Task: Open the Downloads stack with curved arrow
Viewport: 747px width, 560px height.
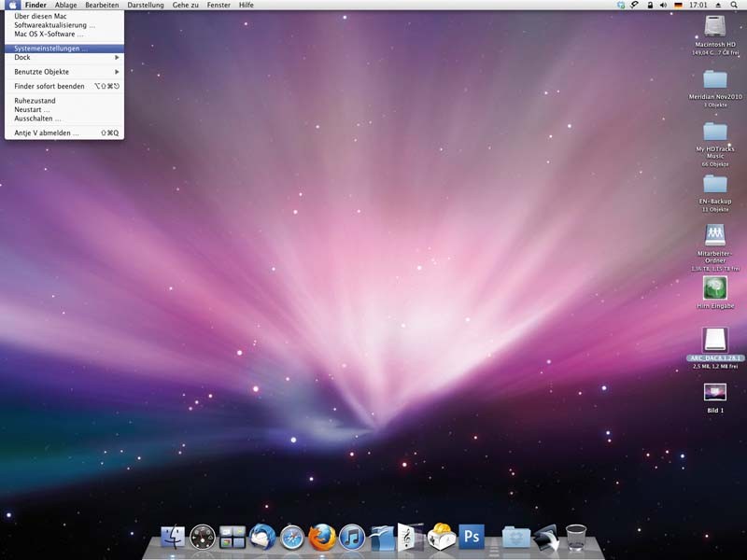Action: pos(546,538)
